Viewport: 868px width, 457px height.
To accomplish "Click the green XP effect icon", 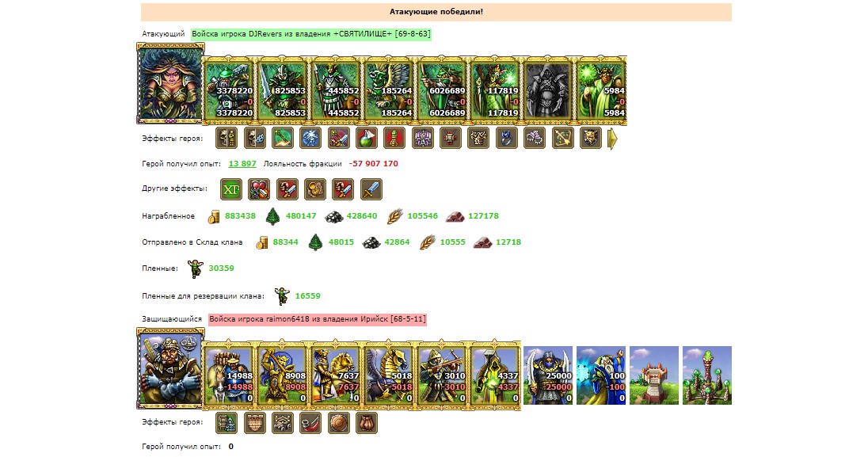I will tap(231, 189).
